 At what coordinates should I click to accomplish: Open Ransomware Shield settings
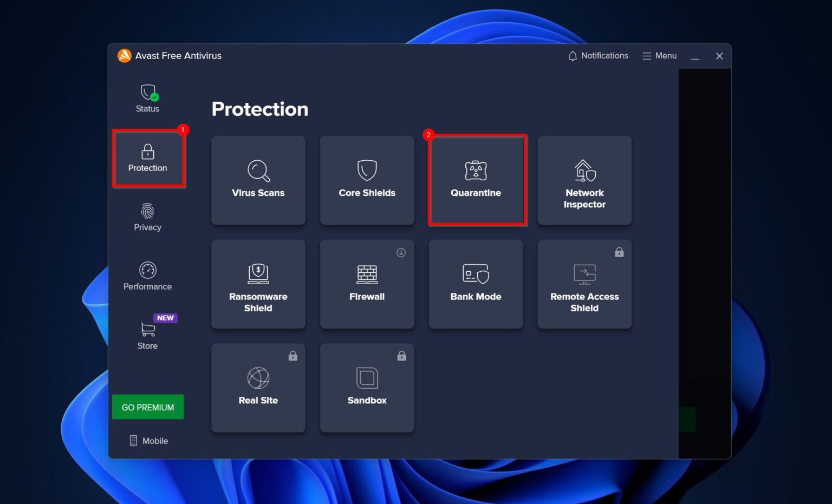(x=258, y=284)
